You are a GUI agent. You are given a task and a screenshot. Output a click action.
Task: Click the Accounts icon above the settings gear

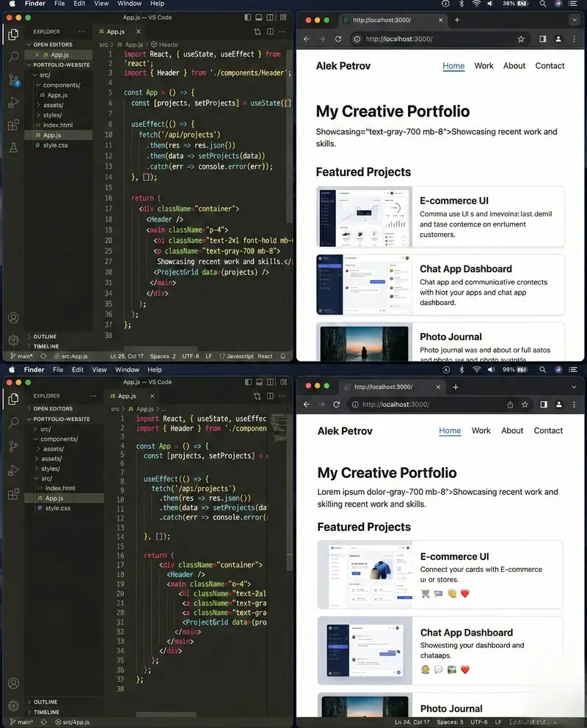(12, 317)
